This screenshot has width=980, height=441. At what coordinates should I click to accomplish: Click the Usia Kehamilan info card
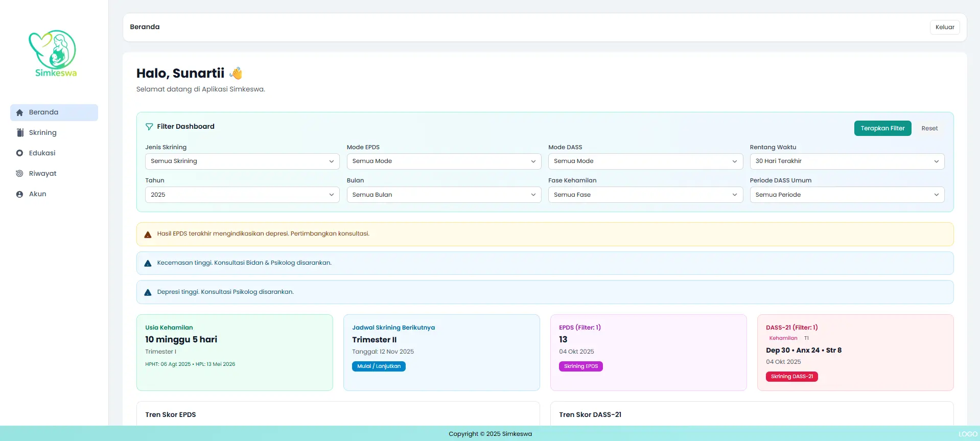click(x=235, y=353)
